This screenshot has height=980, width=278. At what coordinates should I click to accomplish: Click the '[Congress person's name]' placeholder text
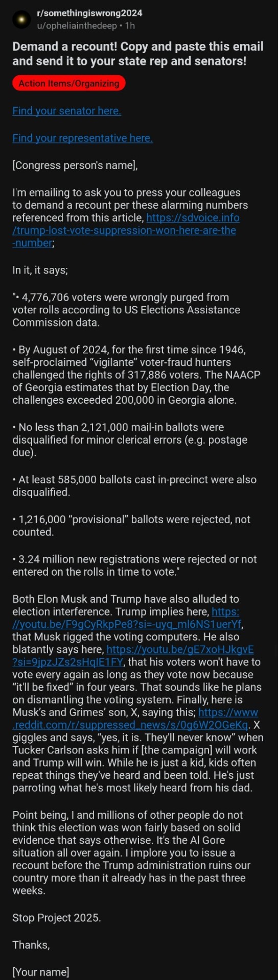coord(75,165)
